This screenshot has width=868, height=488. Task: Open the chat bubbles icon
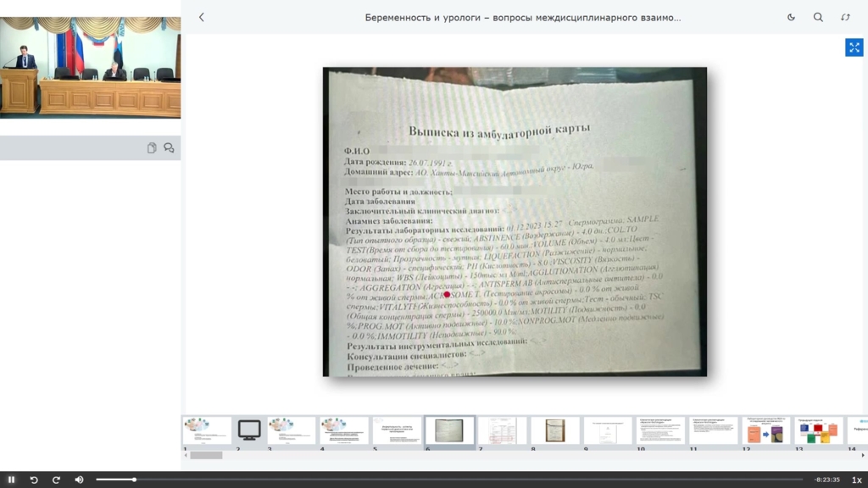coord(169,148)
